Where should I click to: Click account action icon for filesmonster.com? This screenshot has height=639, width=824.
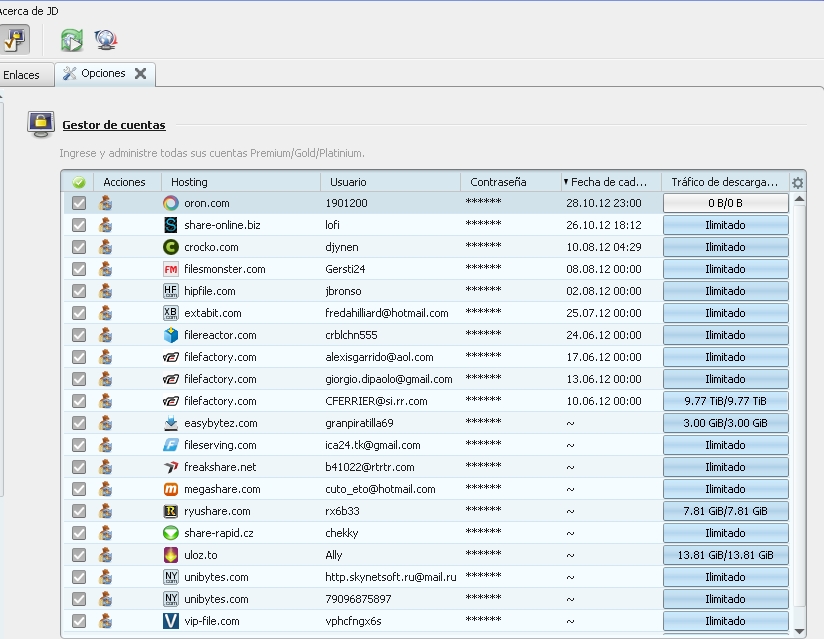[x=105, y=269]
